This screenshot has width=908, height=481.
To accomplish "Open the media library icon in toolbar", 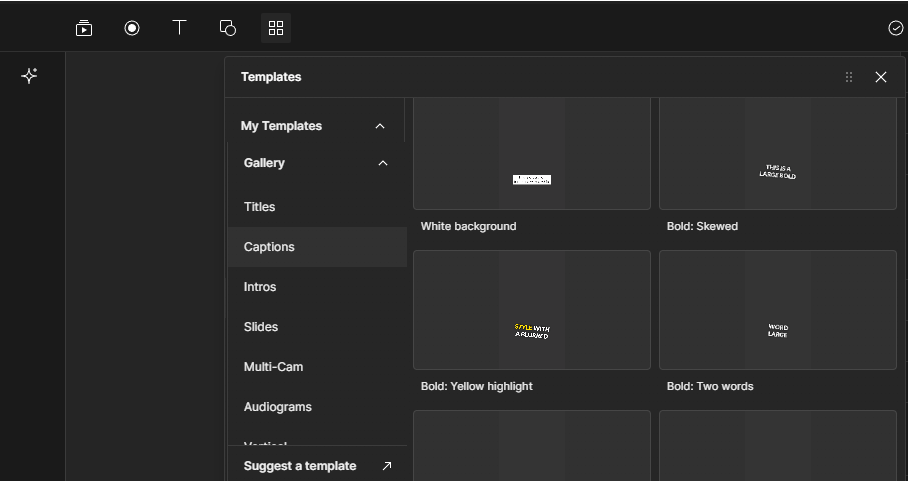I will [84, 28].
